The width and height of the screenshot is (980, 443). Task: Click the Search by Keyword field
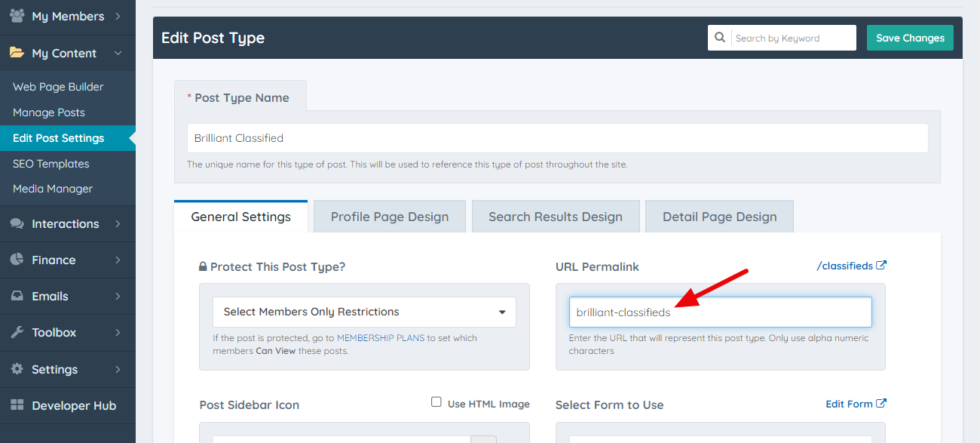click(x=793, y=38)
